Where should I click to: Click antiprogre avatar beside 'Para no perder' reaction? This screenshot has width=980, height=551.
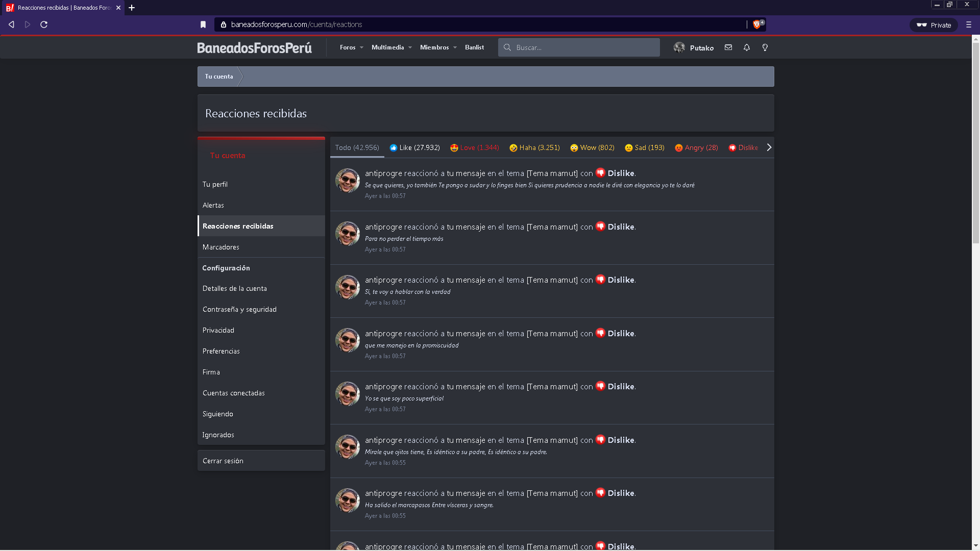click(348, 234)
